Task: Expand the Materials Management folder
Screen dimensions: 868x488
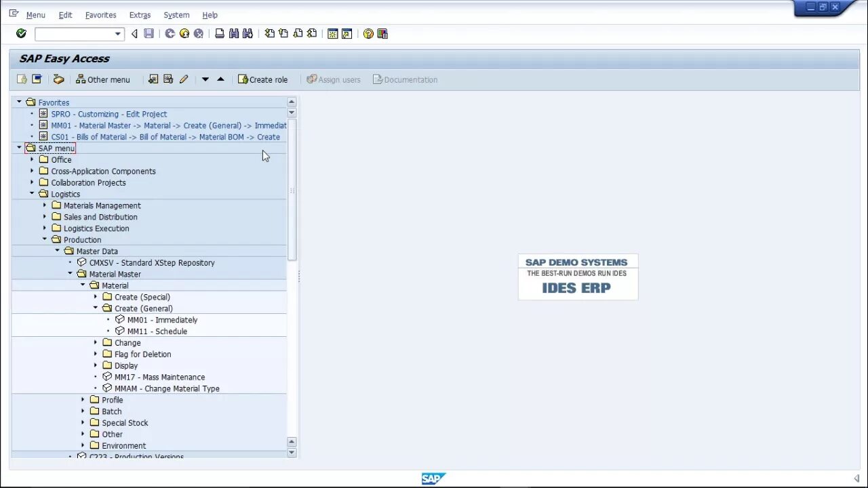Action: click(x=45, y=205)
